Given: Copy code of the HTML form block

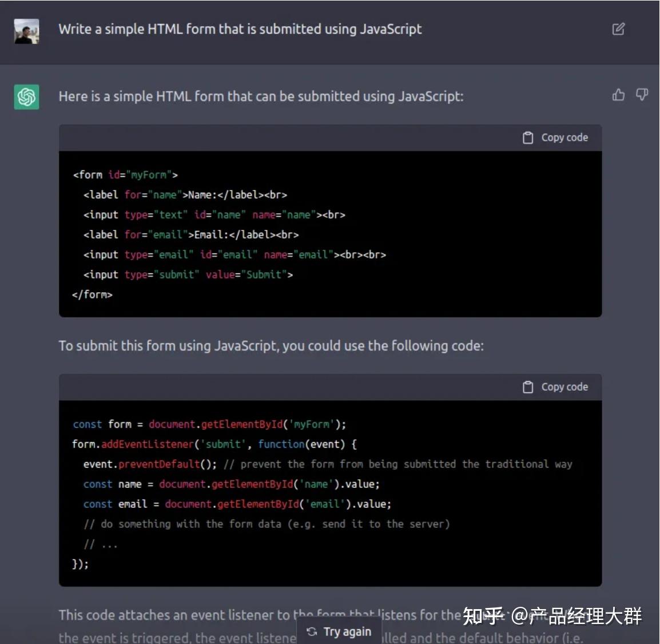Looking at the screenshot, I should pos(555,138).
